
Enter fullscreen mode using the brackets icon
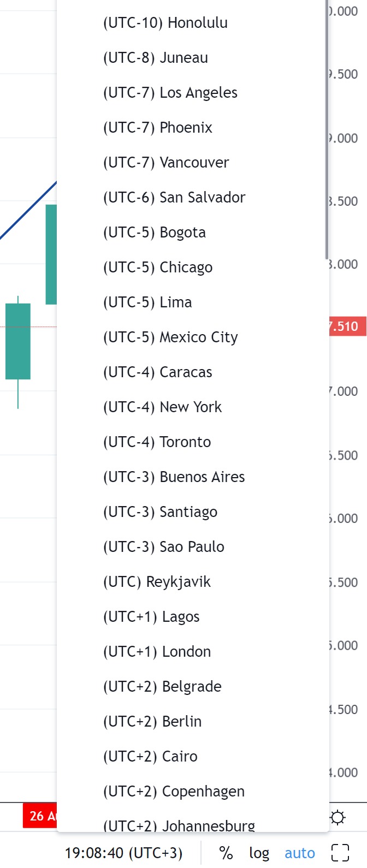(x=340, y=852)
